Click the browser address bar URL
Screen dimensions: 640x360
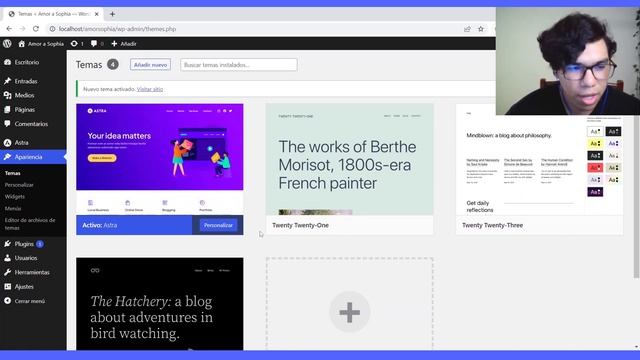118,29
